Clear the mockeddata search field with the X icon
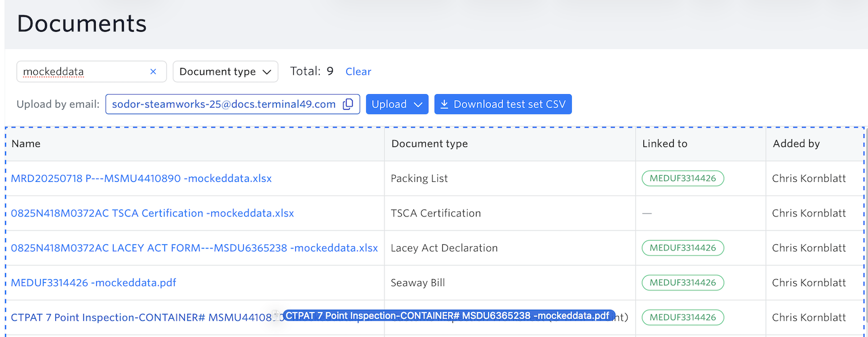This screenshot has width=868, height=337. click(x=153, y=72)
